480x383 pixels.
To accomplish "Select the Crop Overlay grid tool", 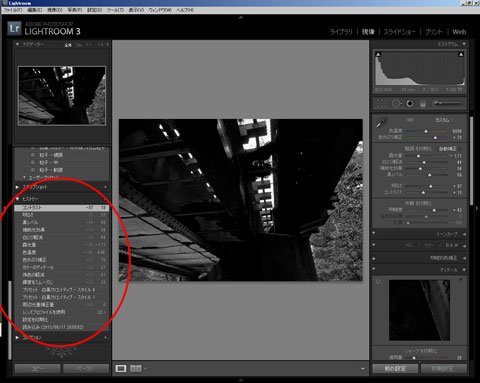I will (382, 103).
